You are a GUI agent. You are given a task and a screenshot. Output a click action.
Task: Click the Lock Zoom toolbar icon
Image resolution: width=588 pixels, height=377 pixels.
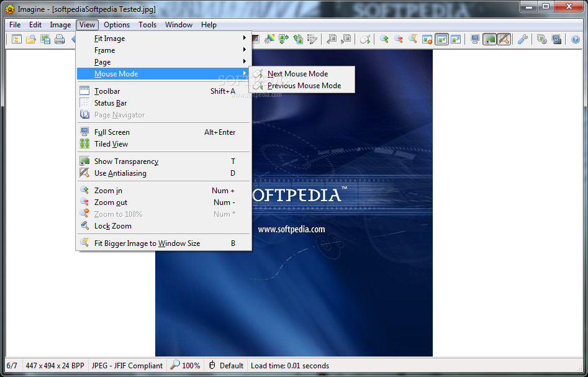pos(413,39)
